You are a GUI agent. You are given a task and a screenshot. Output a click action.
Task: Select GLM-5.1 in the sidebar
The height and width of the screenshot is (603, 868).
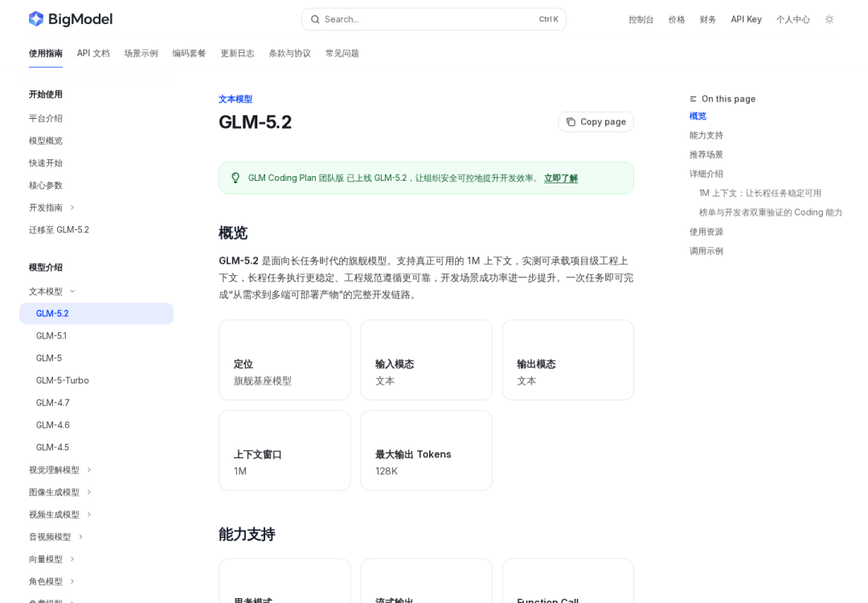click(x=51, y=335)
